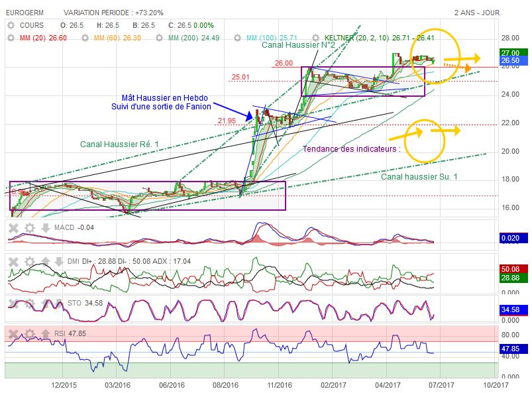Click the Tendance des indicateurs annotation
The height and width of the screenshot is (393, 532).
pyautogui.click(x=352, y=149)
